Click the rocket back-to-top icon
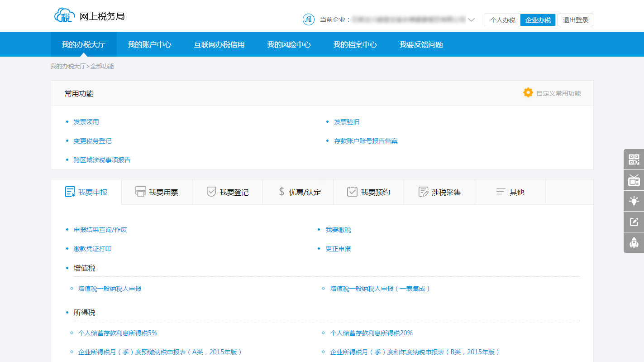 pos(634,243)
